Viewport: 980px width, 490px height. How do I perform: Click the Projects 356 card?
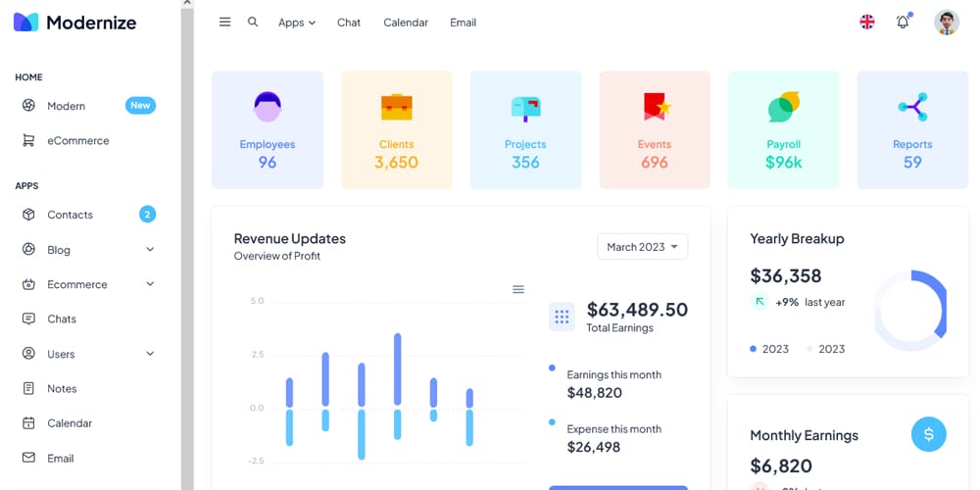point(525,130)
